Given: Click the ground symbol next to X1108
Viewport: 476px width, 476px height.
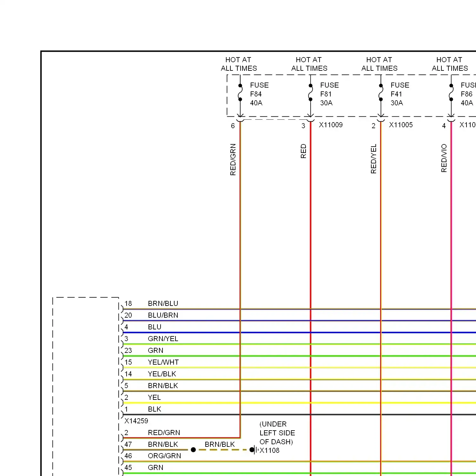Looking at the screenshot, I should coord(255,450).
